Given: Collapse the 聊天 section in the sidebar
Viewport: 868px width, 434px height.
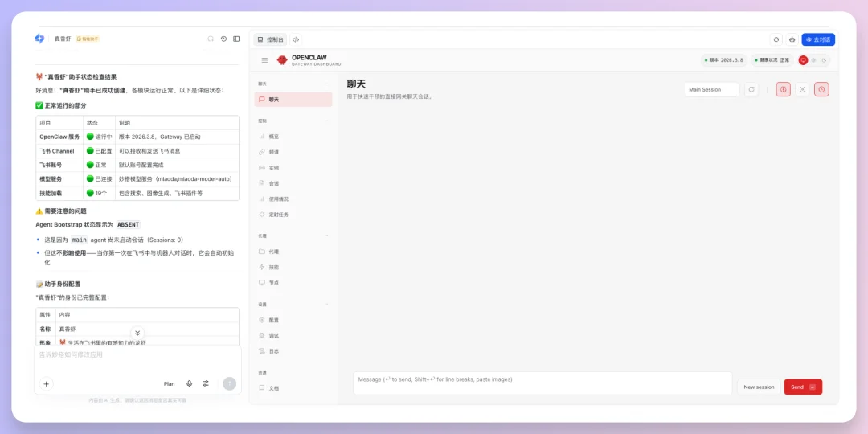Looking at the screenshot, I should tap(326, 84).
